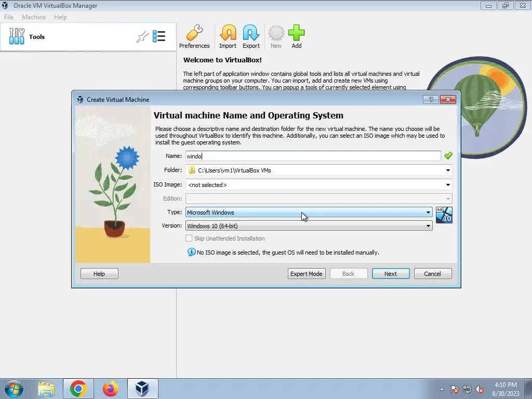Launch Firefox from the taskbar
This screenshot has height=399, width=532.
pos(111,389)
